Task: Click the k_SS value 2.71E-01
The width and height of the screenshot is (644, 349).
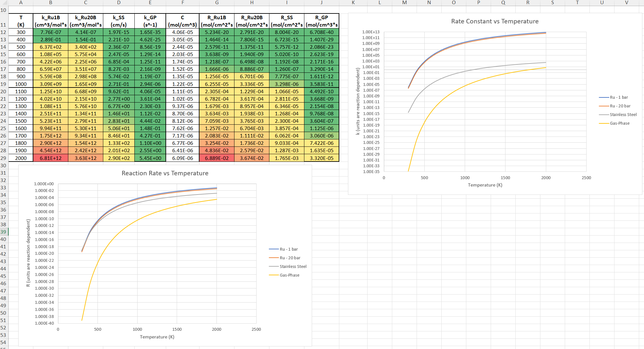Action: [119, 84]
